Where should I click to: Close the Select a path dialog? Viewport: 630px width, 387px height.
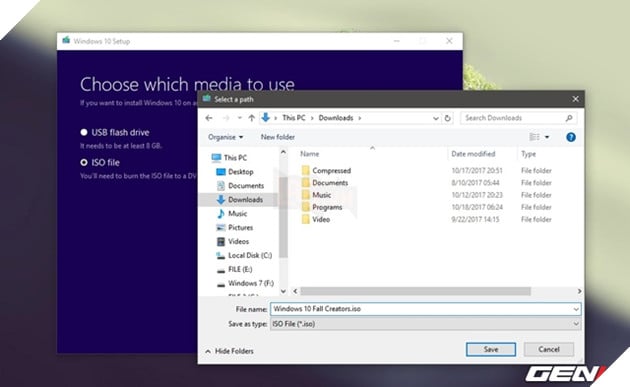click(x=575, y=99)
